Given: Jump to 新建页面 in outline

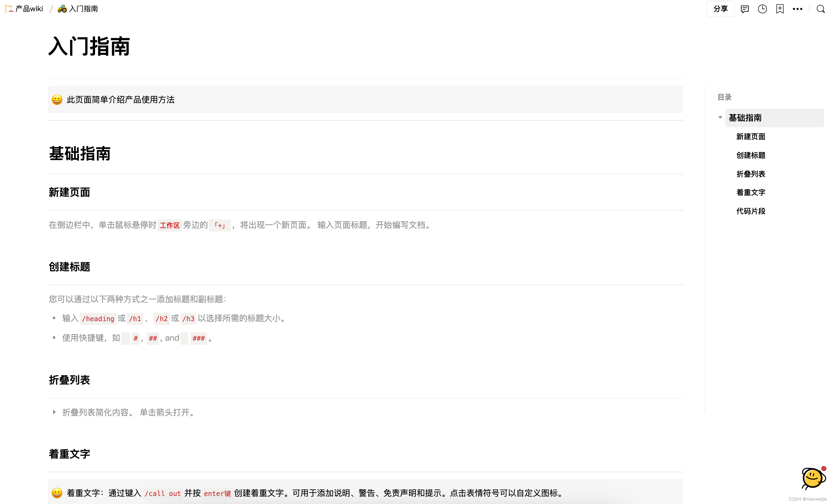Looking at the screenshot, I should (751, 137).
